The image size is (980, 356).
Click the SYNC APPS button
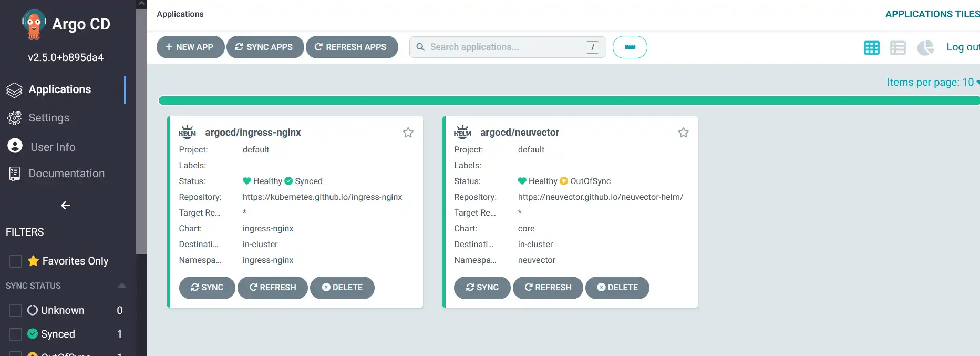[265, 47]
